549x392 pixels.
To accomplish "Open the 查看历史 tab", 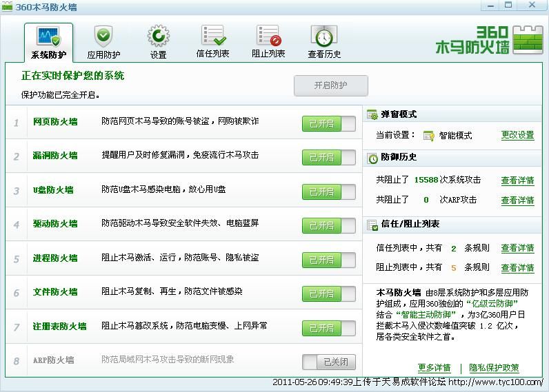I will pyautogui.click(x=324, y=43).
